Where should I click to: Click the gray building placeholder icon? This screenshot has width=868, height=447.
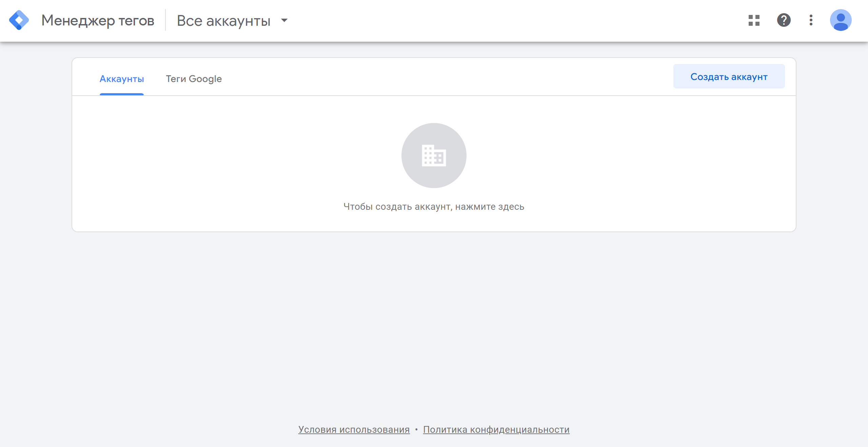click(434, 156)
